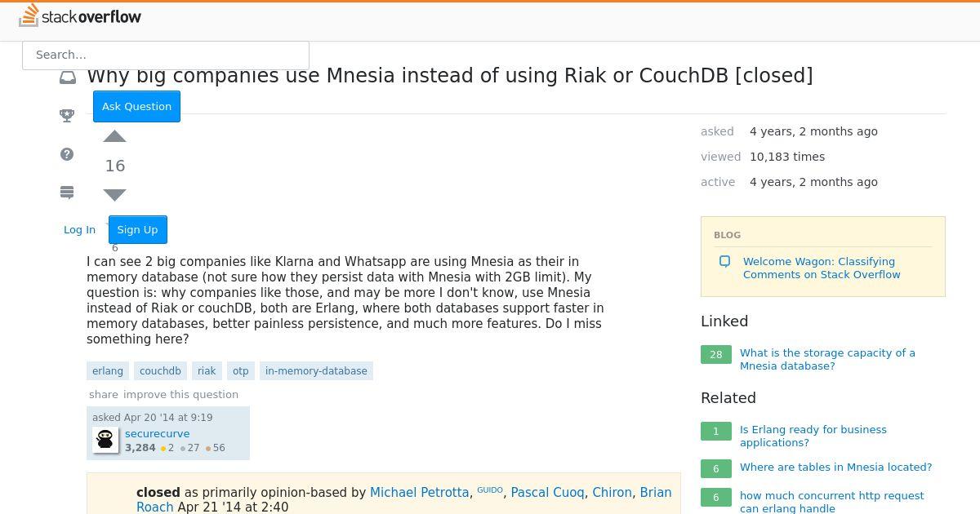Image resolution: width=980 pixels, height=514 pixels.
Task: Open the help question mark icon
Action: tap(68, 154)
